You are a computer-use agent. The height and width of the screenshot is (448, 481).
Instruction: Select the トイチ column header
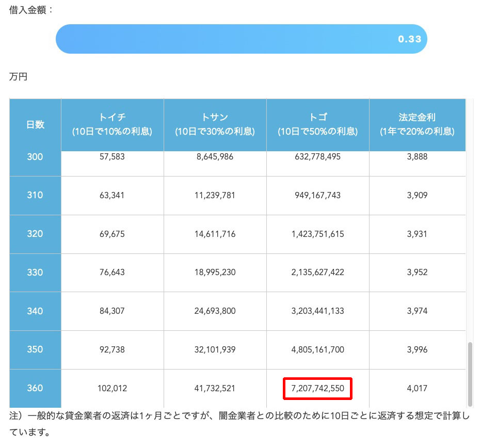click(111, 124)
